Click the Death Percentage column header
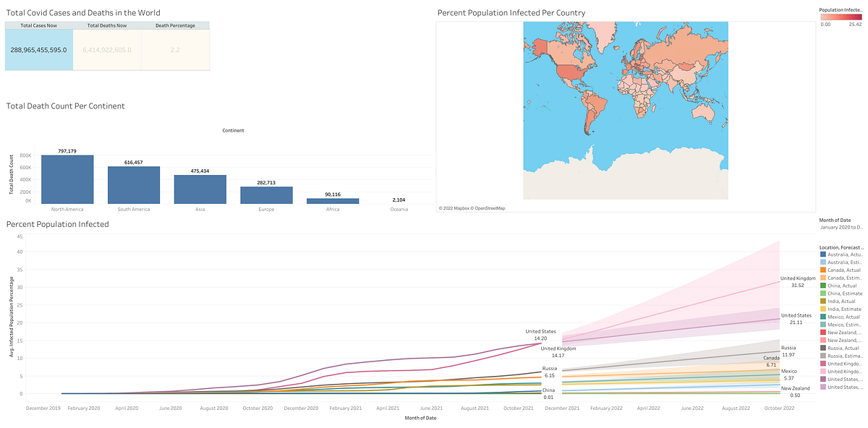Screen dimensions: 868x428 coord(176,25)
